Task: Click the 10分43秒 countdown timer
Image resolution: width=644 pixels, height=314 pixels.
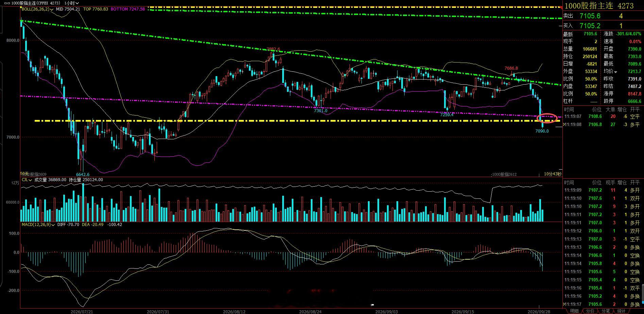Action: (x=553, y=174)
